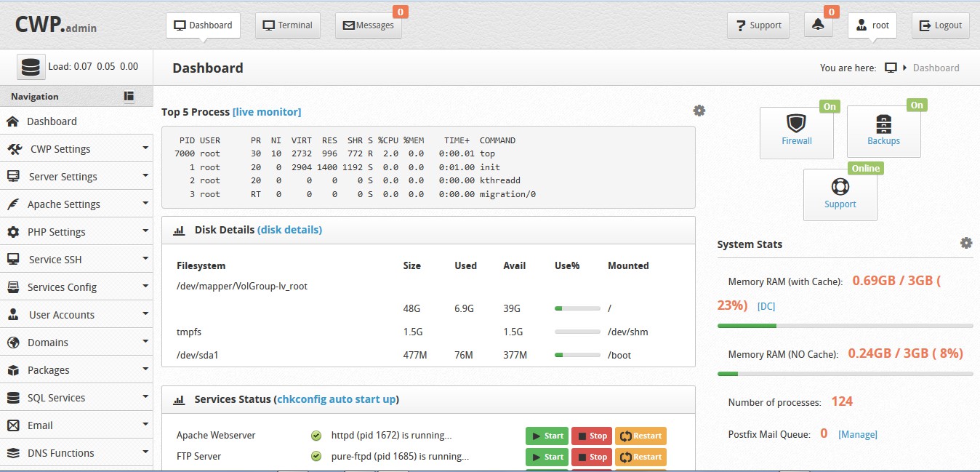Expand the Apache Settings menu arrow
This screenshot has width=980, height=472.
[145, 204]
